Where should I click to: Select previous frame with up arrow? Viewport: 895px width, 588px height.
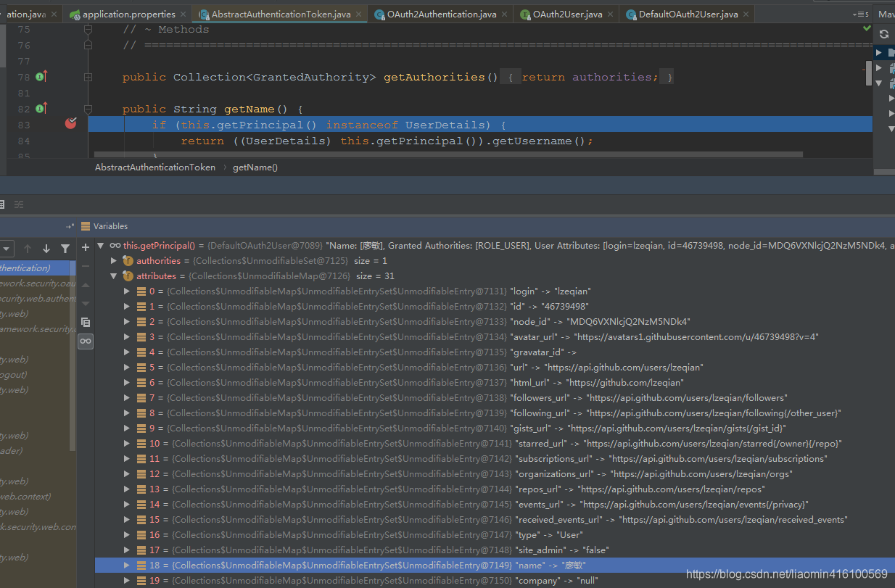28,249
